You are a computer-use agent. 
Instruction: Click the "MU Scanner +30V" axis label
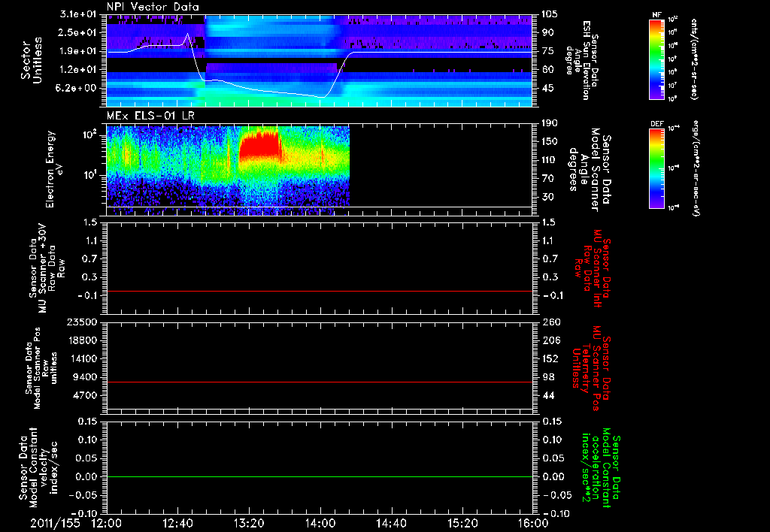46,268
